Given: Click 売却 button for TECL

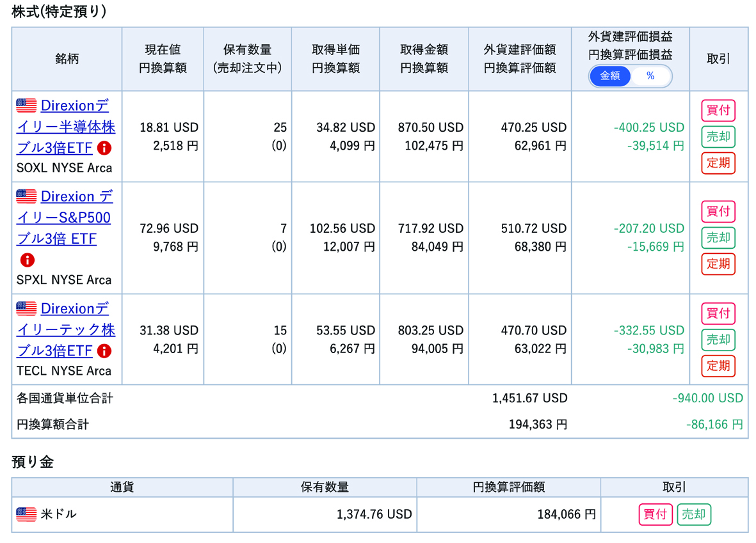Looking at the screenshot, I should (x=718, y=339).
